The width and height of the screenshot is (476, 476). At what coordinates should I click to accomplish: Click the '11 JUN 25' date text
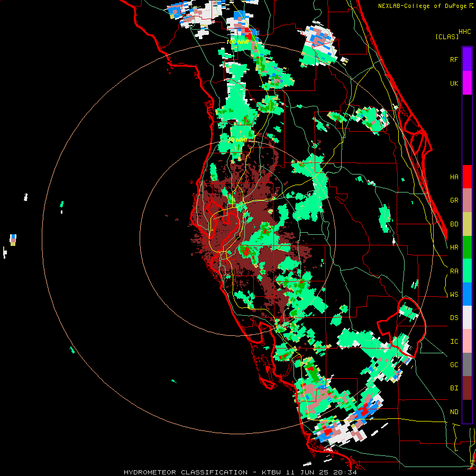tap(309, 472)
